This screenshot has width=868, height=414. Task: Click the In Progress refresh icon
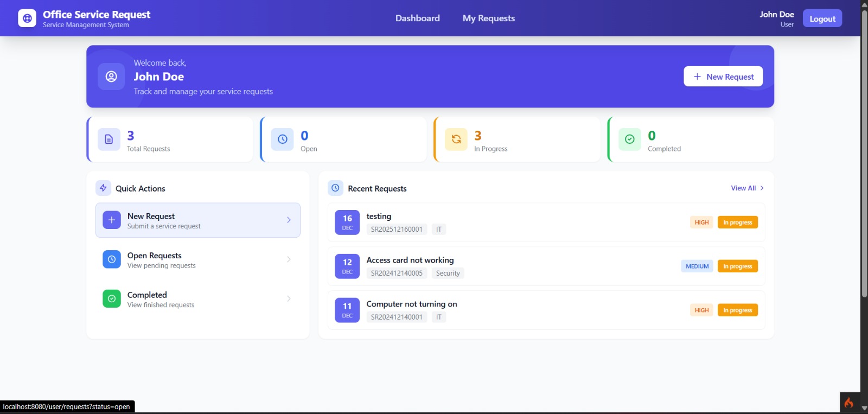(456, 139)
